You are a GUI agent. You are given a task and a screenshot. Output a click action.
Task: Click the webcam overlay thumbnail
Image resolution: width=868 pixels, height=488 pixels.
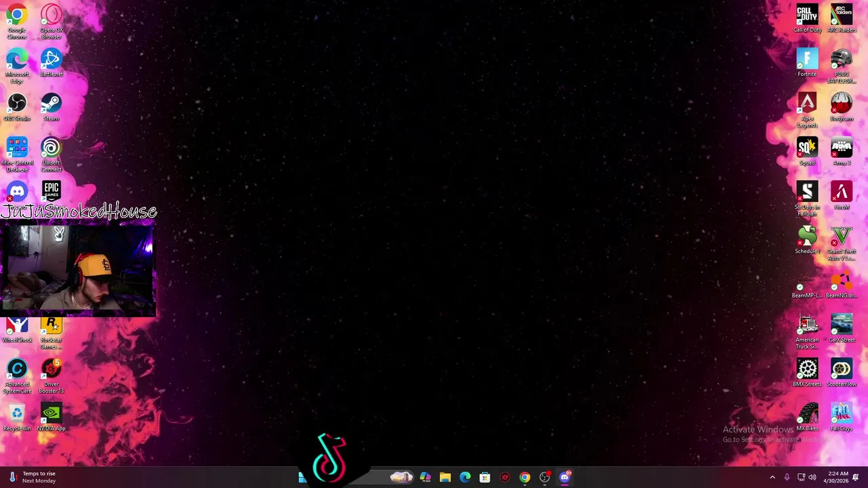78,270
